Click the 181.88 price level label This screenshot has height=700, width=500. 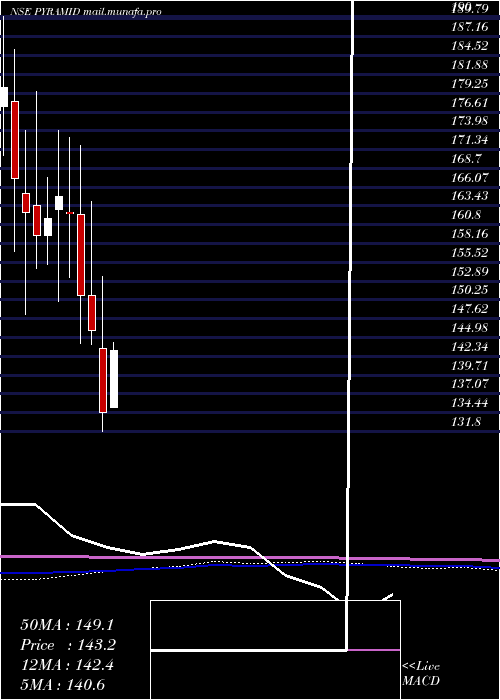470,65
